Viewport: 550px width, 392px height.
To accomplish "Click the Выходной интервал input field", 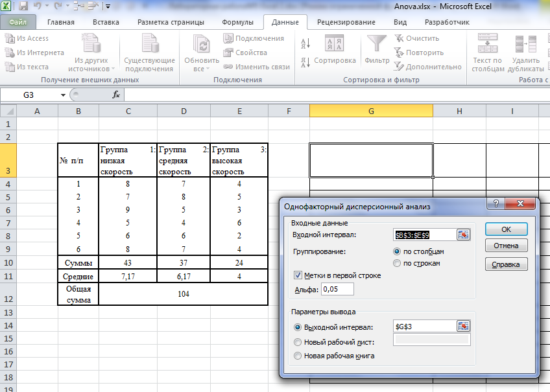I will click(x=425, y=327).
